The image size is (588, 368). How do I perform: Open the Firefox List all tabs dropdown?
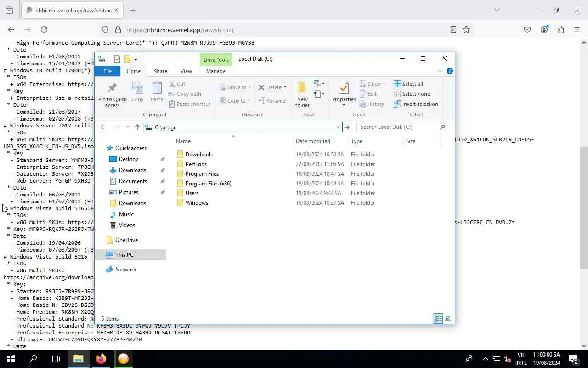tap(497, 10)
